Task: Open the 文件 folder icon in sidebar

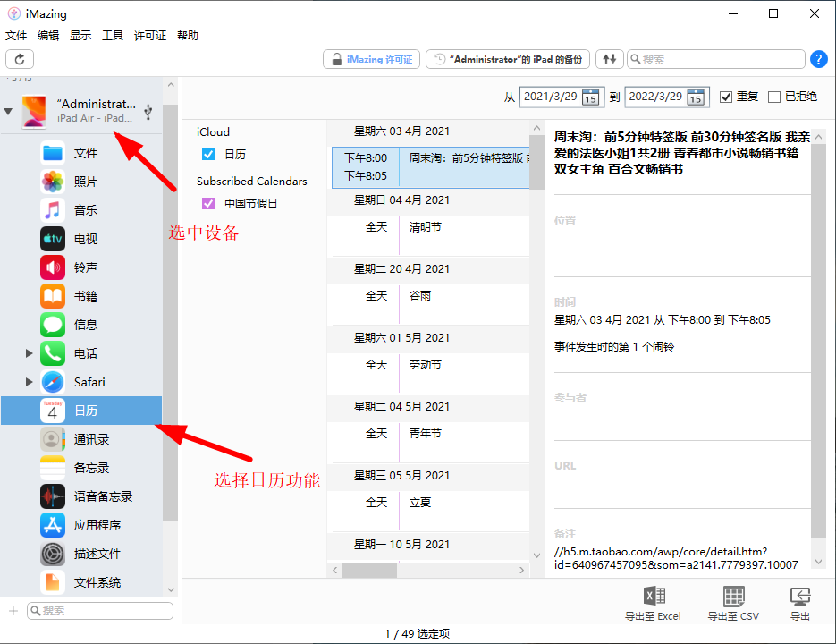Action: (53, 153)
